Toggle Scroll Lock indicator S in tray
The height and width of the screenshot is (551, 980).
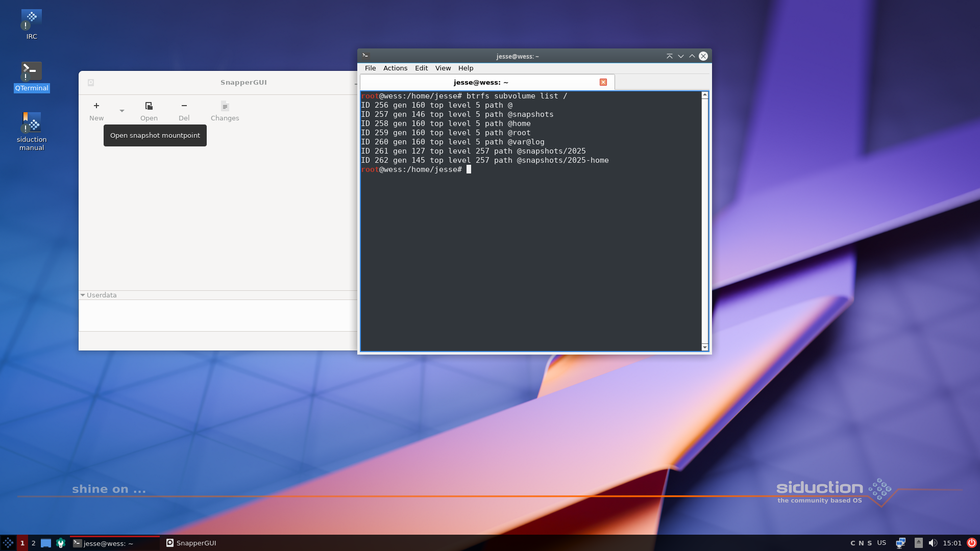click(870, 543)
